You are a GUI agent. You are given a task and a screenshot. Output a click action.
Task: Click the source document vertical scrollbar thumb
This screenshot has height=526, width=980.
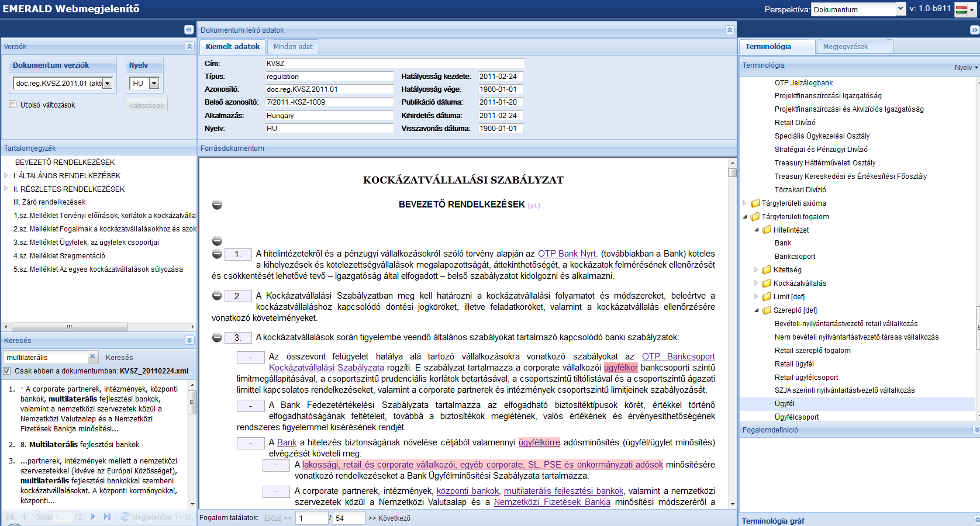[732, 172]
